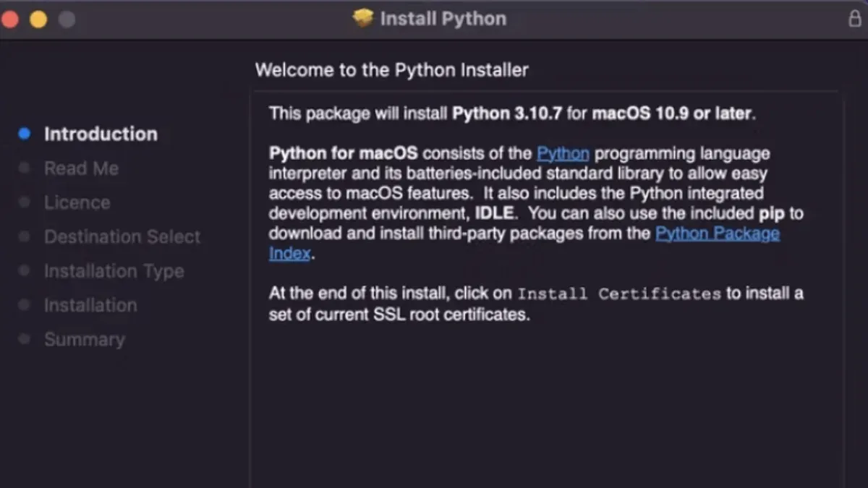Click the heading 'Welcome to the Python Installer'
868x488 pixels.
(391, 70)
